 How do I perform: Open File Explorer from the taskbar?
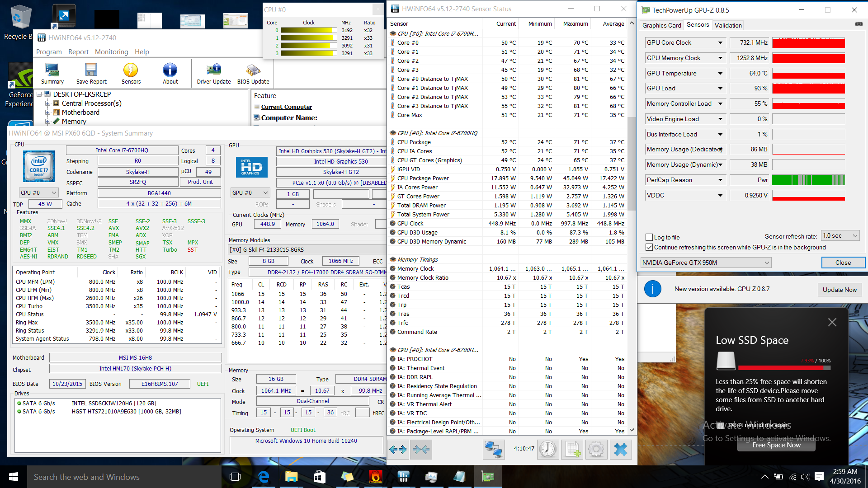(x=291, y=477)
